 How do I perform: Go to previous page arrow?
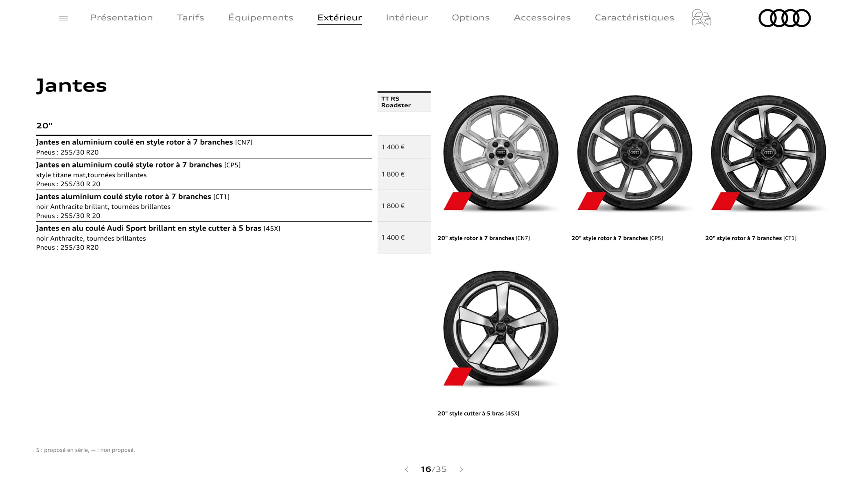[x=406, y=469]
